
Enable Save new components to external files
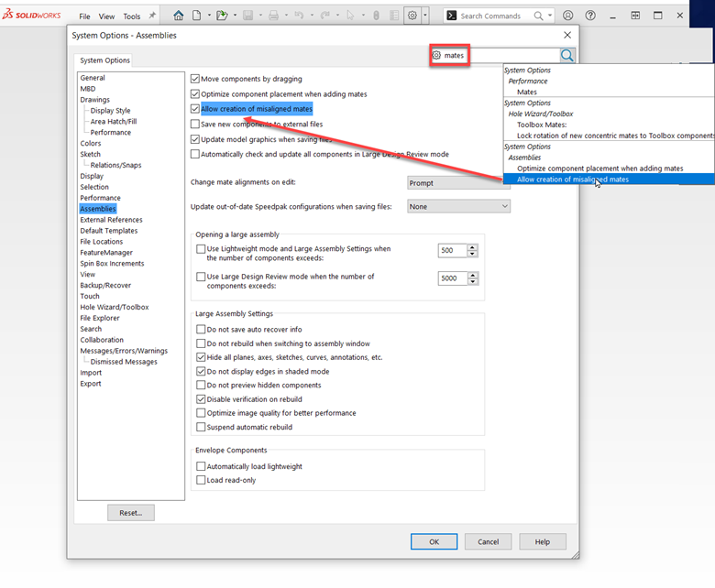pyautogui.click(x=195, y=124)
